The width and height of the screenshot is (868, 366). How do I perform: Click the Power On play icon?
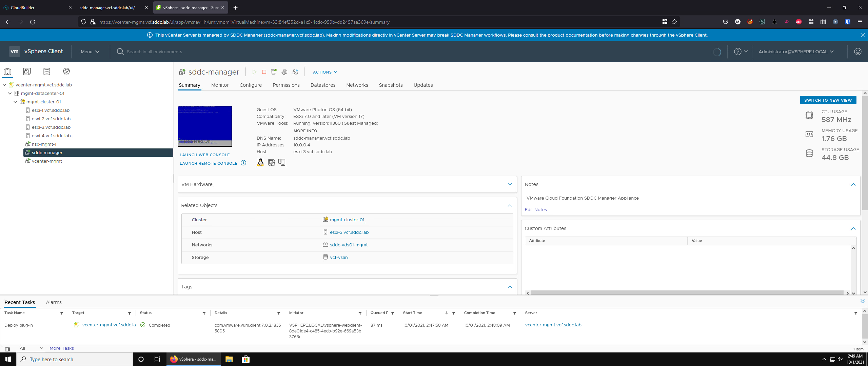point(254,72)
